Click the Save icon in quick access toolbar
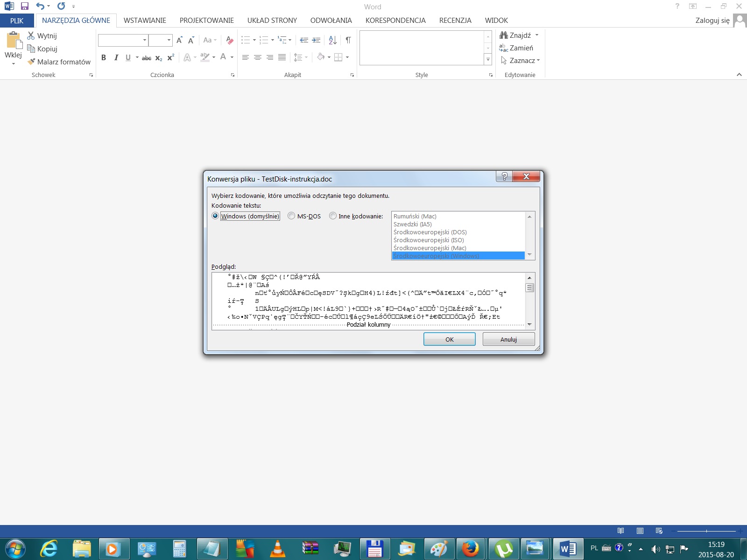This screenshot has width=747, height=560. click(25, 6)
